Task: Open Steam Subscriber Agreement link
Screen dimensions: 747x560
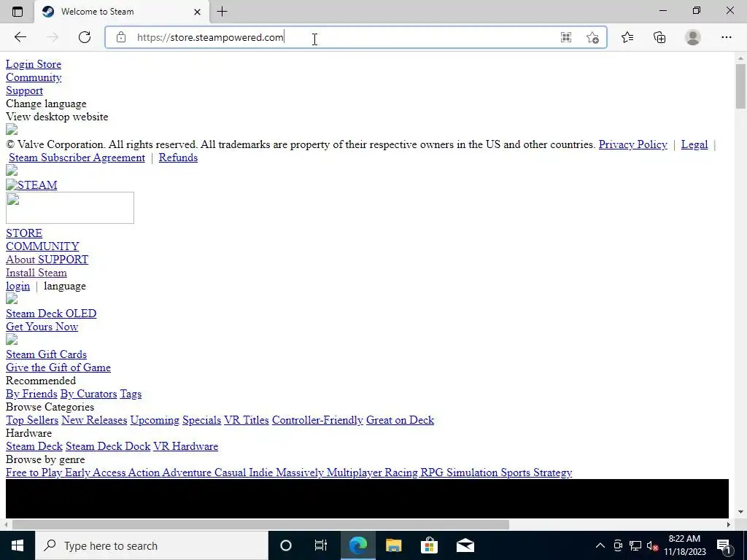Action: click(x=77, y=157)
